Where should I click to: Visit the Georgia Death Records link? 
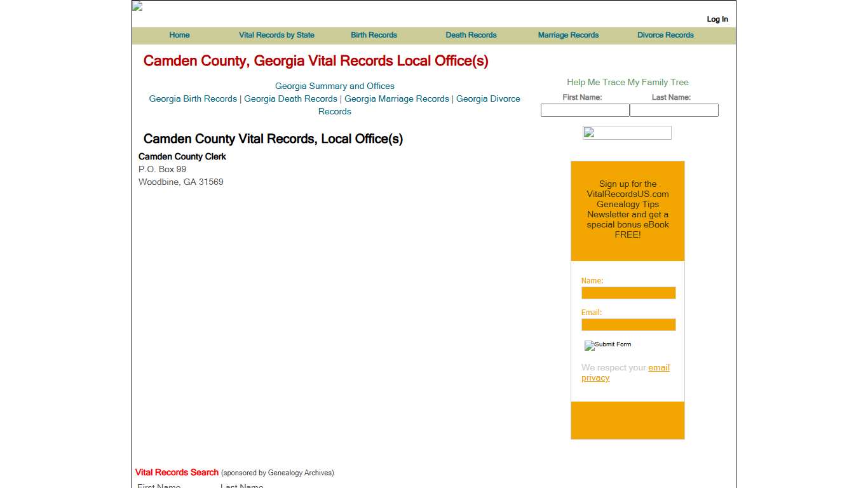click(x=290, y=98)
